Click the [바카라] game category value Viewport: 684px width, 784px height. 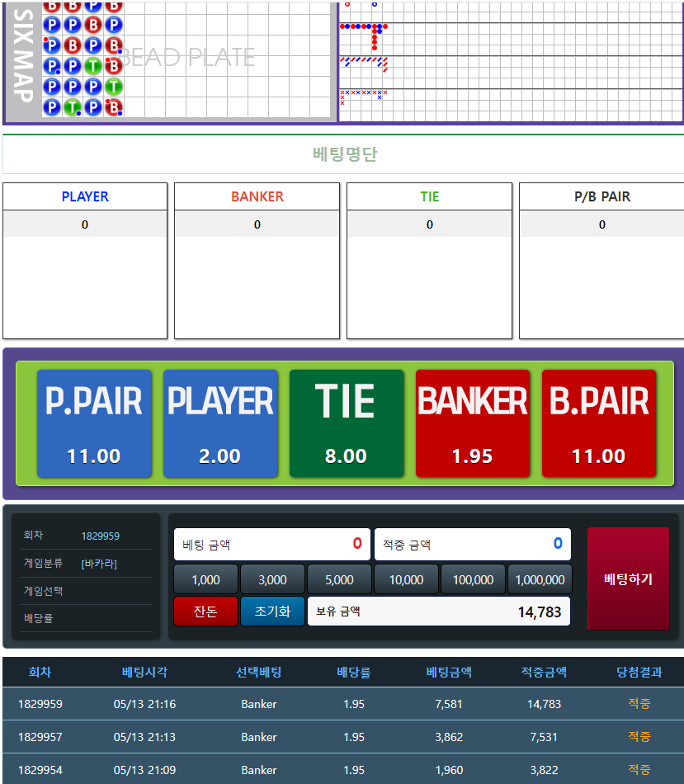tap(99, 564)
